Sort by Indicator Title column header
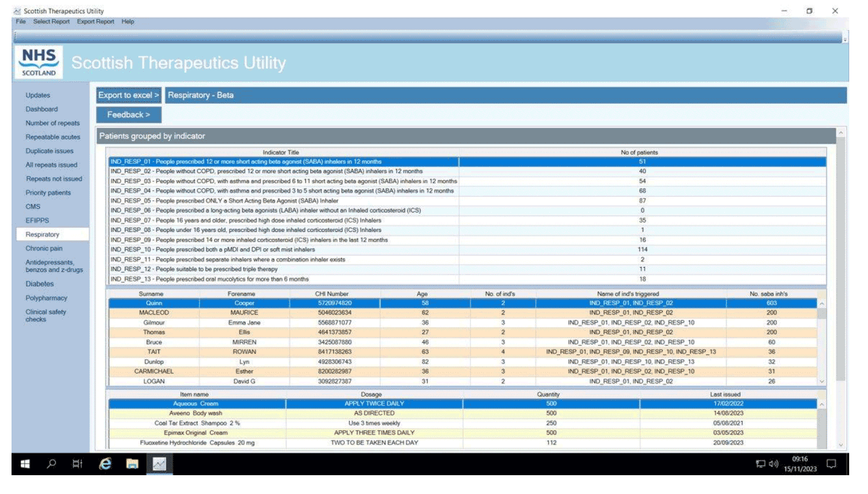 pos(284,152)
